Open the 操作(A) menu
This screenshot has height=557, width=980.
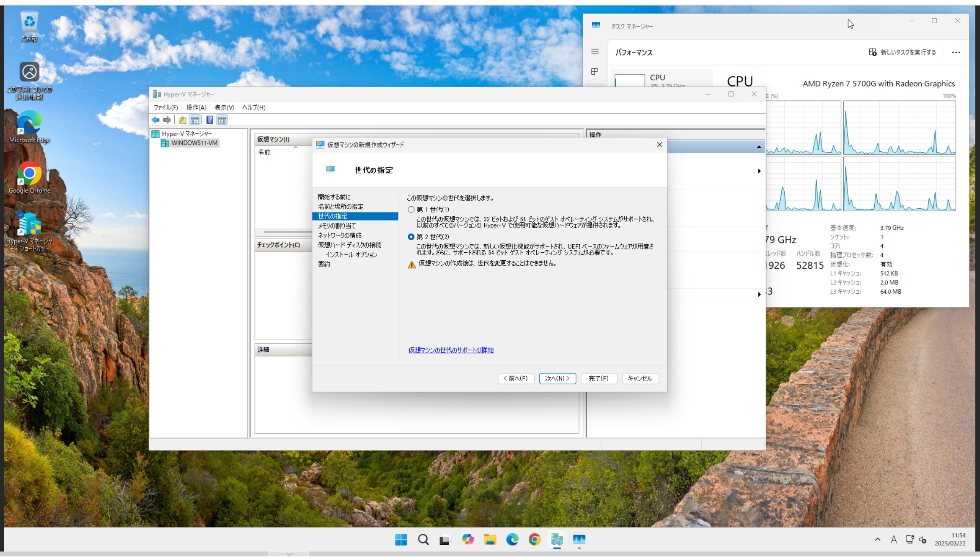(196, 107)
